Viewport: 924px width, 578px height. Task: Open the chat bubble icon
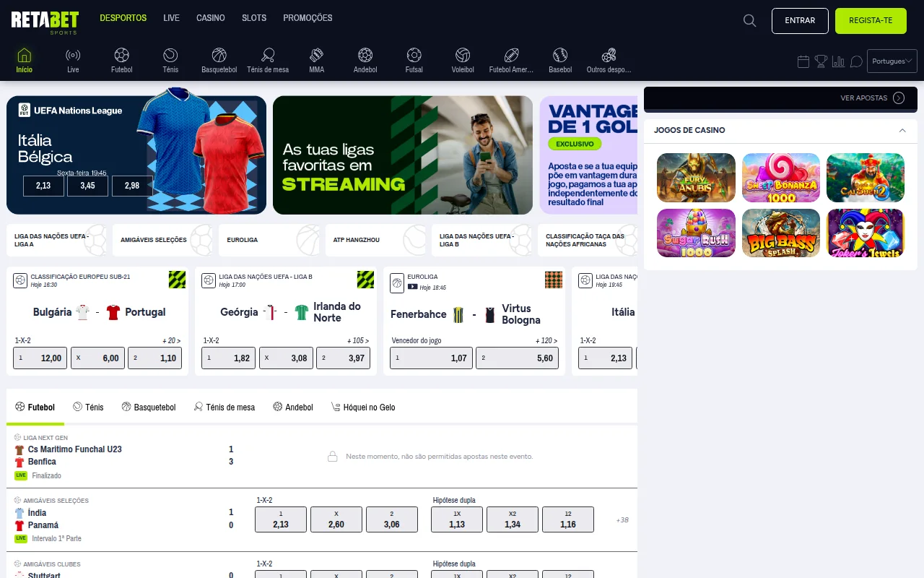coord(856,61)
